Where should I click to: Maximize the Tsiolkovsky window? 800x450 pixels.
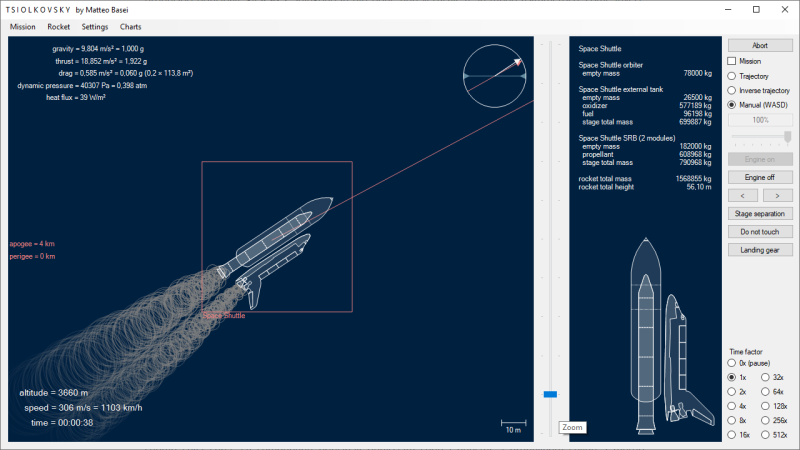tap(756, 9)
